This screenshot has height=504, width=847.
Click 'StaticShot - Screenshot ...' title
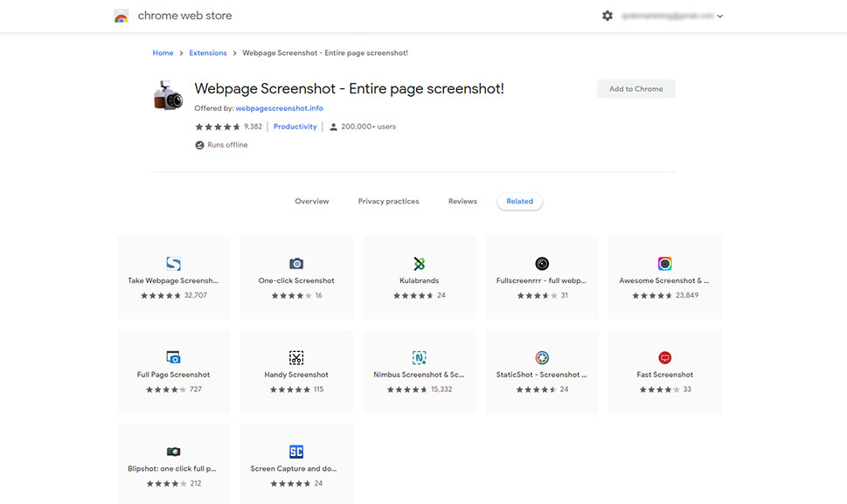541,375
